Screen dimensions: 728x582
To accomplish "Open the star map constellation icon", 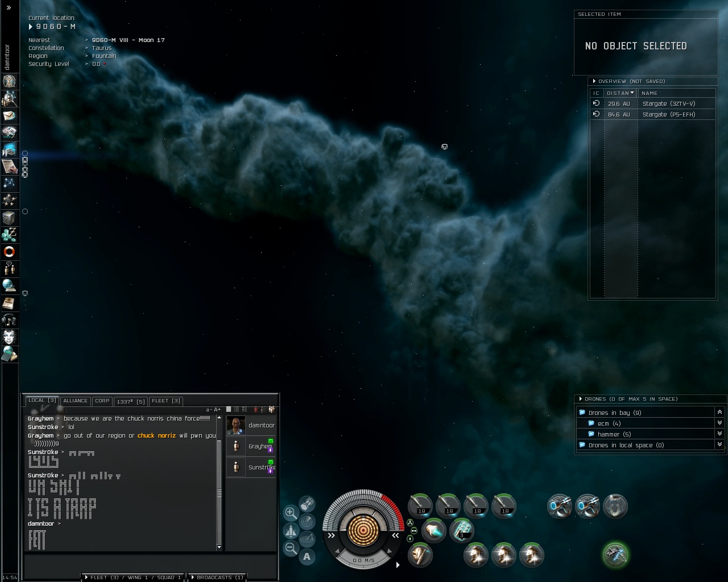I will 9,183.
